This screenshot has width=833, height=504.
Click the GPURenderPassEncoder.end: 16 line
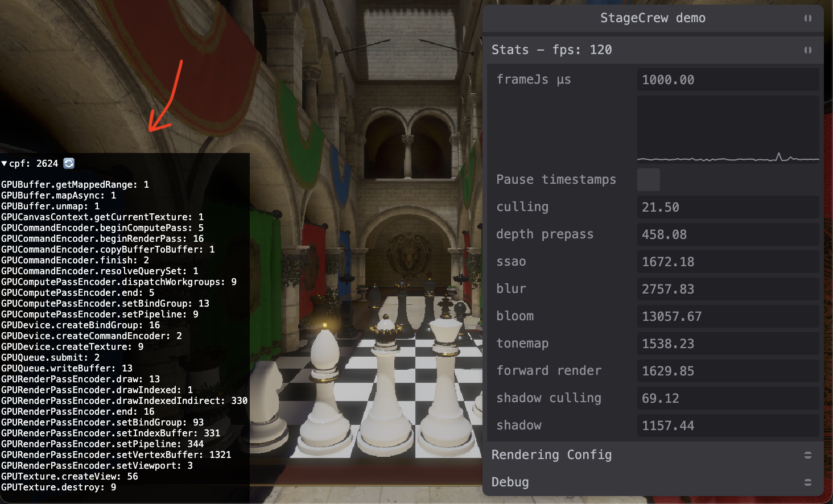(77, 411)
